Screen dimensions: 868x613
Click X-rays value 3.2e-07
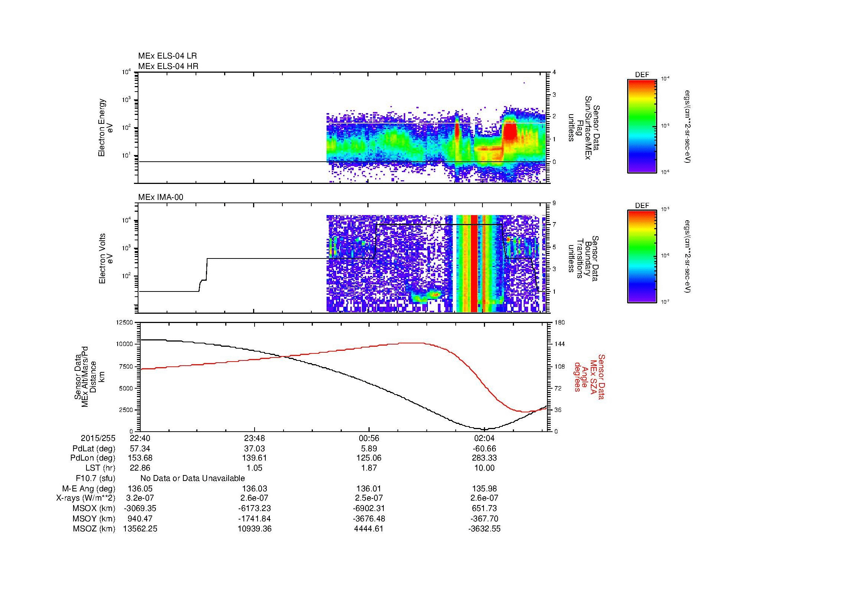[140, 498]
